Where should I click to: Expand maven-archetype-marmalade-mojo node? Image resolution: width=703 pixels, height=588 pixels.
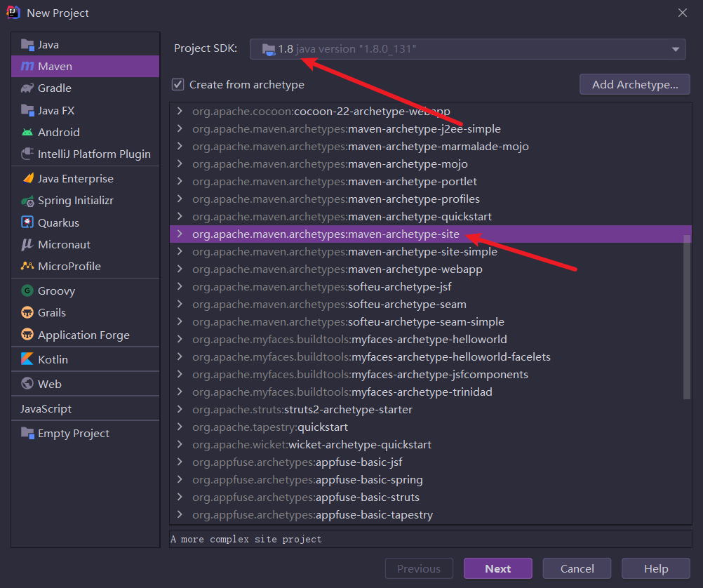click(x=180, y=146)
